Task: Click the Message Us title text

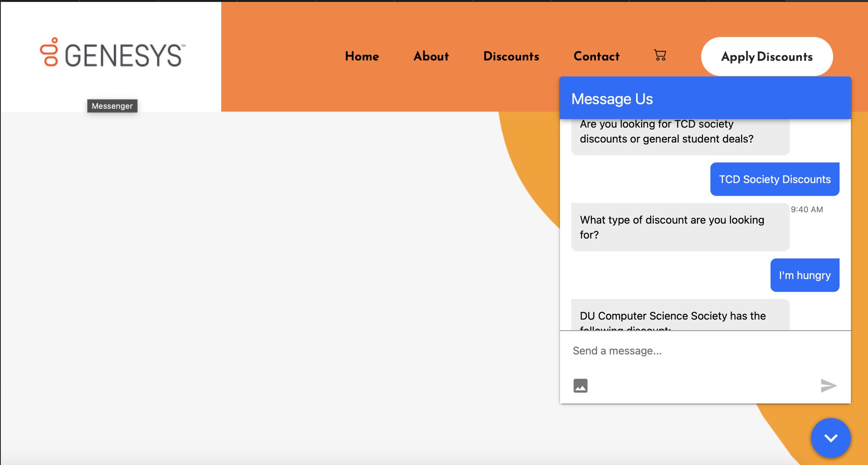Action: pyautogui.click(x=612, y=99)
